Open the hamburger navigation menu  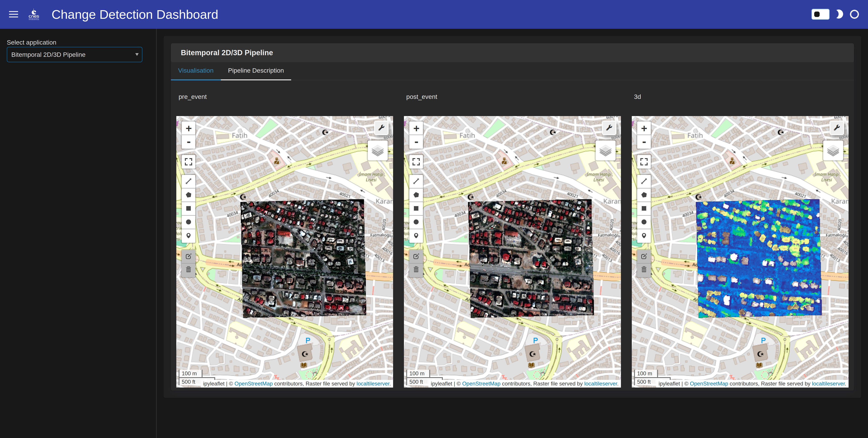click(x=14, y=14)
